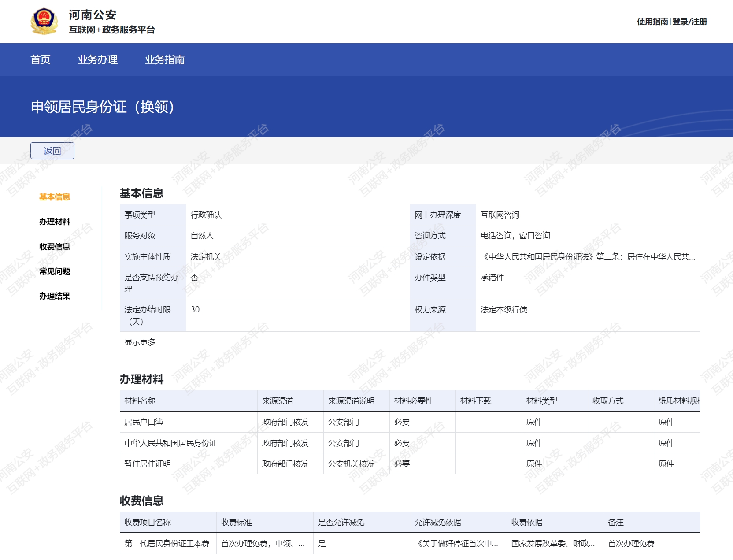Viewport: 733px width, 560px height.
Task: Click 中华人民共和国居民身份证 material entry
Action: point(171,443)
